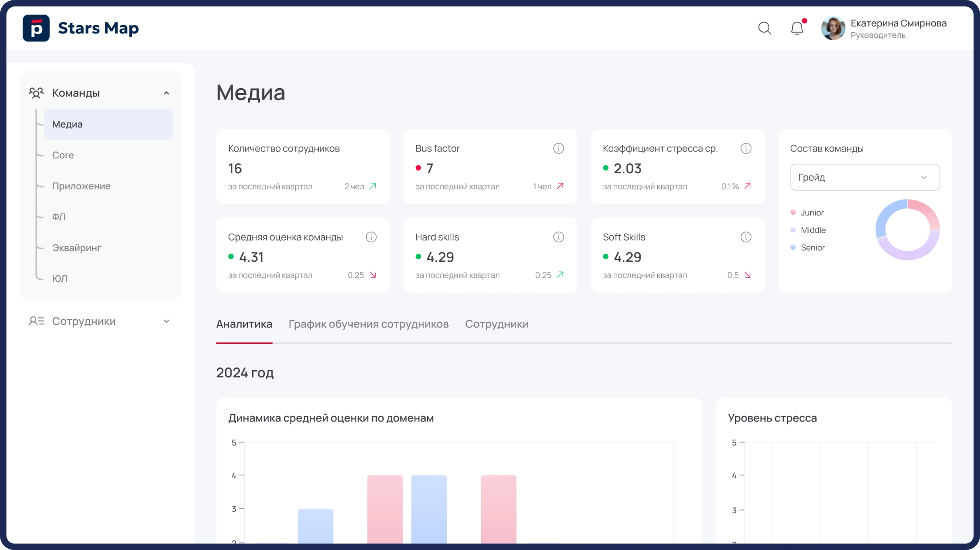Select Core team in sidebar
This screenshot has width=980, height=550.
pyautogui.click(x=63, y=155)
